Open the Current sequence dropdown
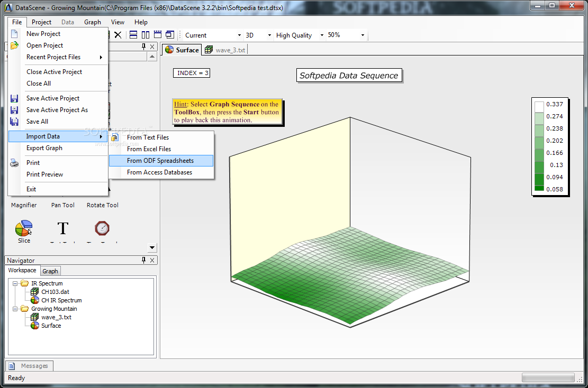The height and width of the screenshot is (388, 588). point(239,35)
